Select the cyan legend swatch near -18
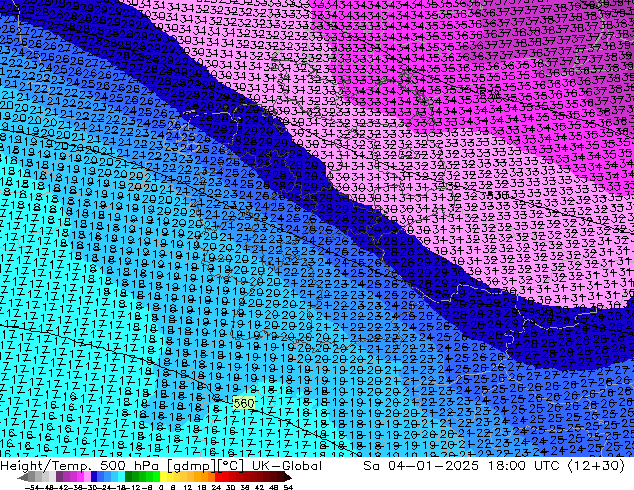Viewport: 634px width, 490px height. pyautogui.click(x=121, y=476)
